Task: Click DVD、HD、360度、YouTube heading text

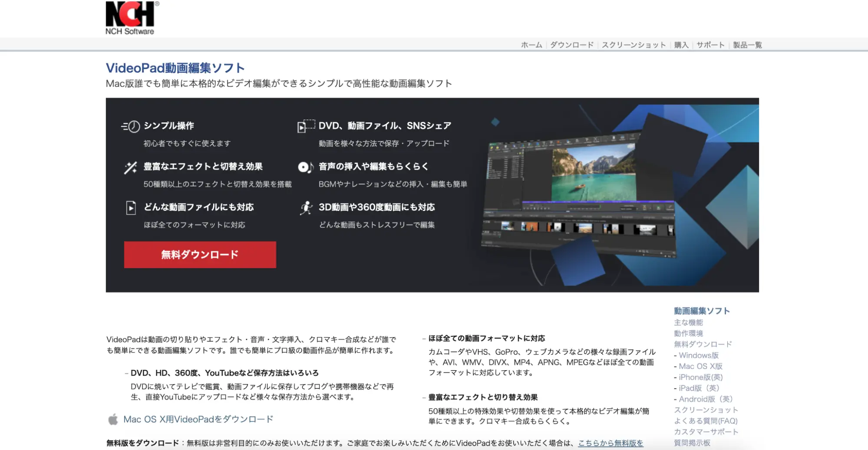Action: (x=224, y=373)
